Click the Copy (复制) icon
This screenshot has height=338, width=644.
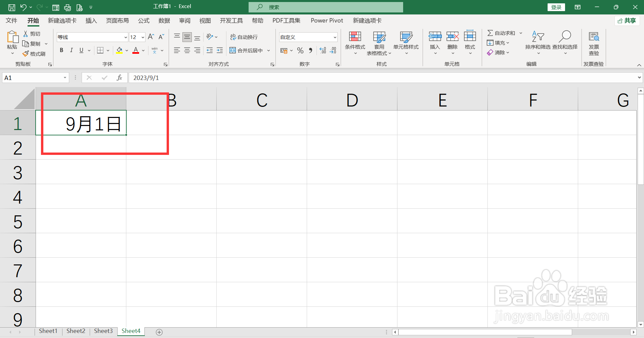pyautogui.click(x=26, y=44)
